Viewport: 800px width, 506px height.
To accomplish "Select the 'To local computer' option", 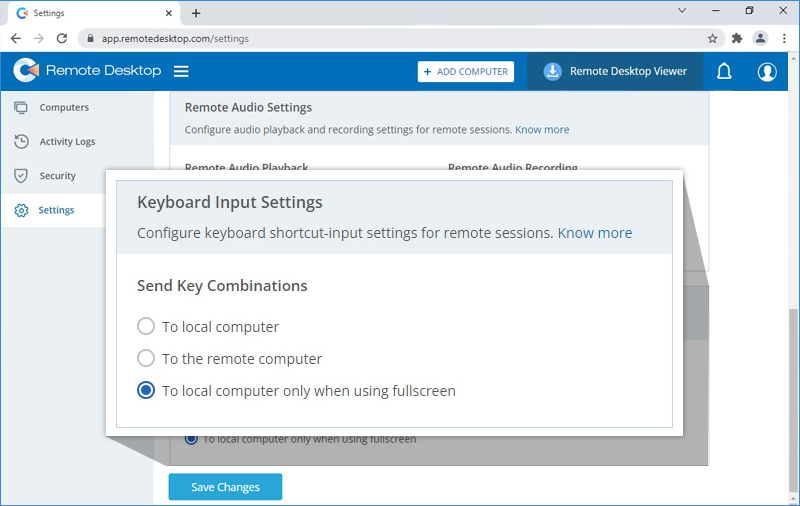I will tap(146, 326).
